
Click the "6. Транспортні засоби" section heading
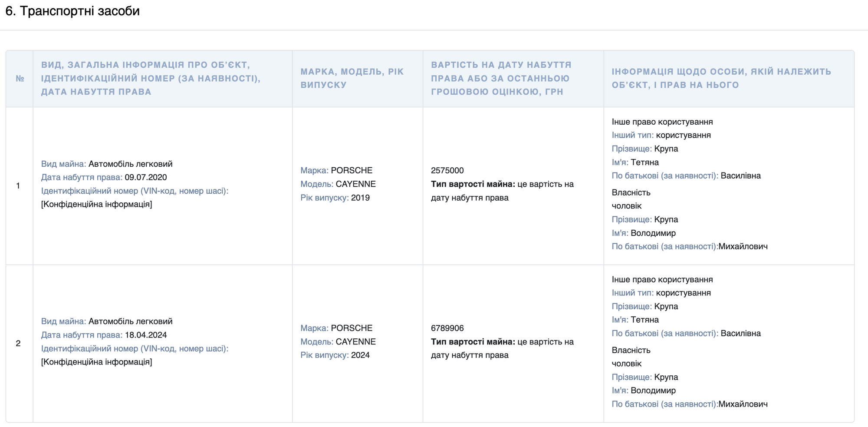[x=72, y=11]
